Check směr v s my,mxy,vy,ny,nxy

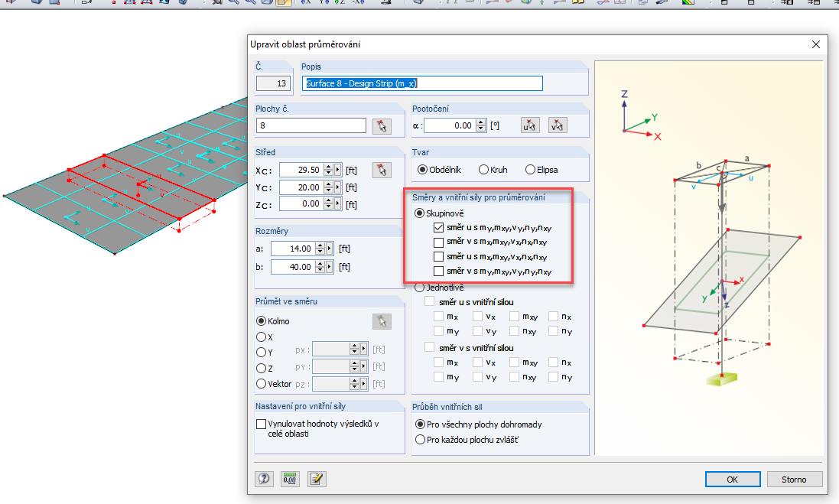click(x=439, y=272)
